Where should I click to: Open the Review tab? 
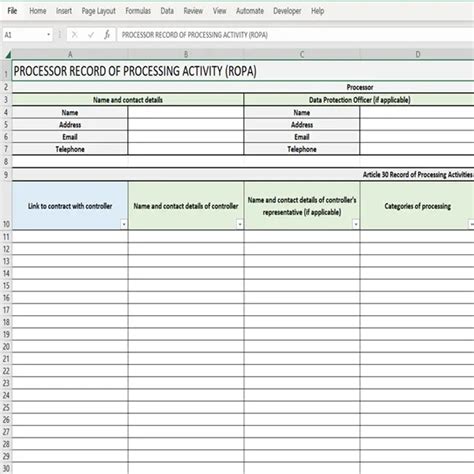[193, 11]
